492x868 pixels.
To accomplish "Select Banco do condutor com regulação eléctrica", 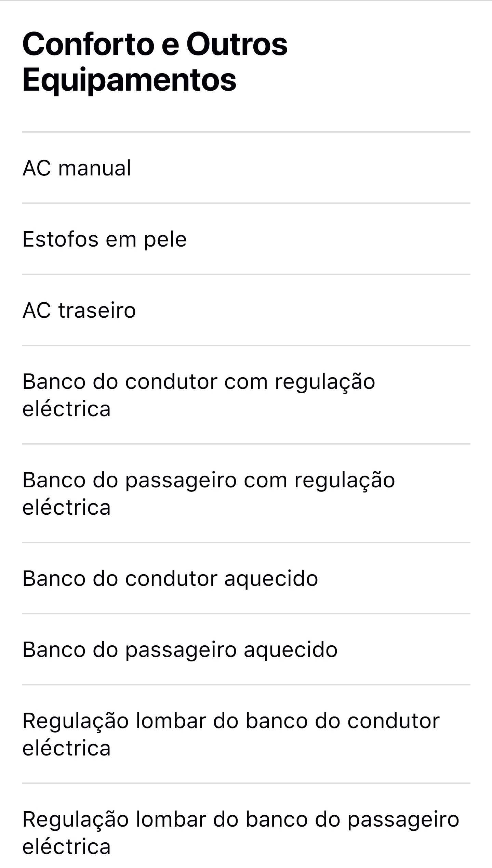I will pos(246,395).
